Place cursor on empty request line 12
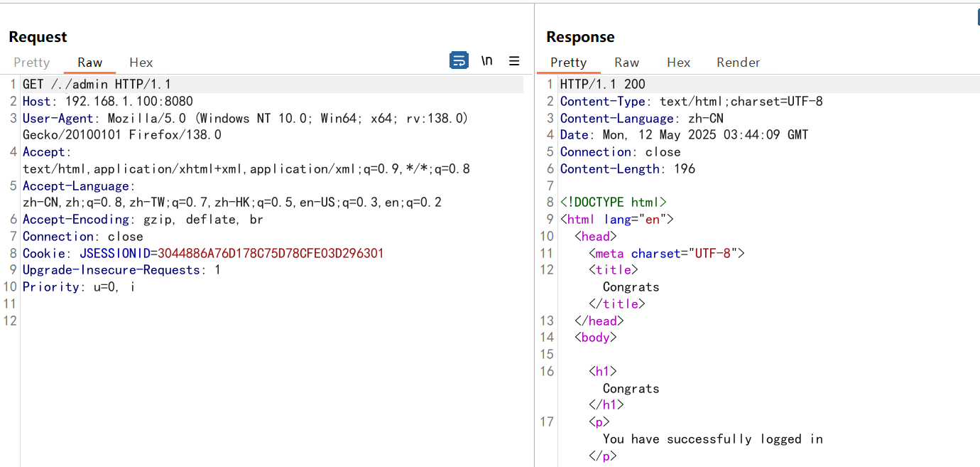This screenshot has height=467, width=980. tap(273, 321)
